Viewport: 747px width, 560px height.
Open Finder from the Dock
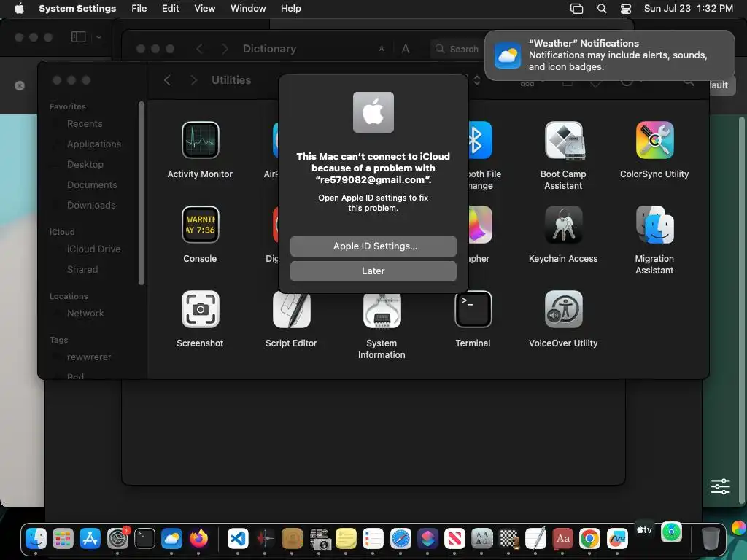tap(36, 539)
